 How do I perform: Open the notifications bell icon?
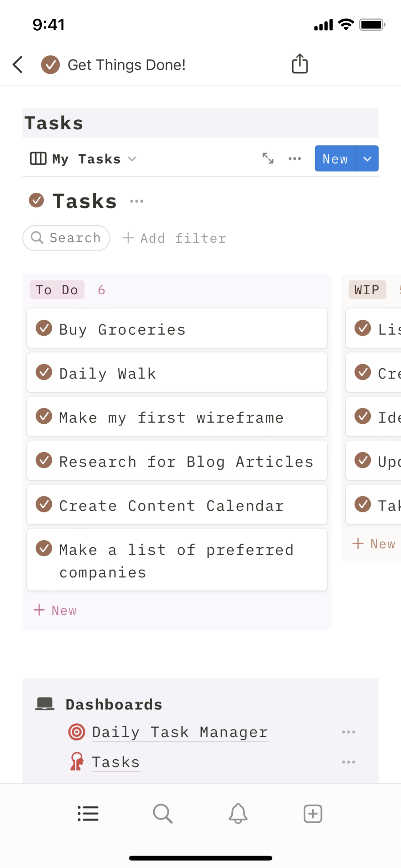238,813
